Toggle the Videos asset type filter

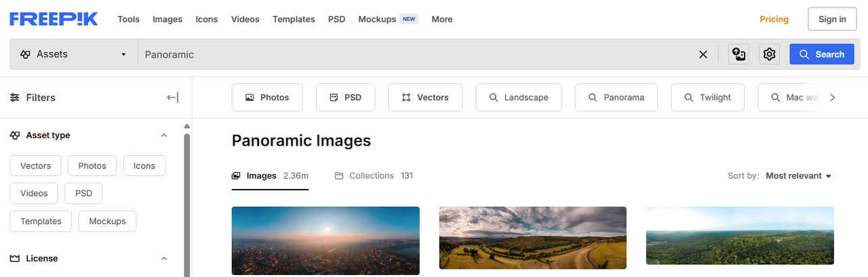click(34, 194)
